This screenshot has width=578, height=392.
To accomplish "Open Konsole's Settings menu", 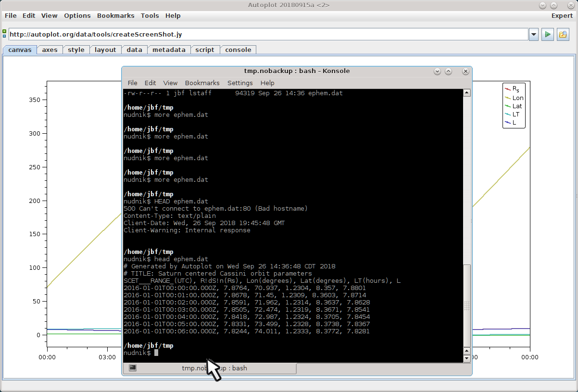I will (239, 83).
